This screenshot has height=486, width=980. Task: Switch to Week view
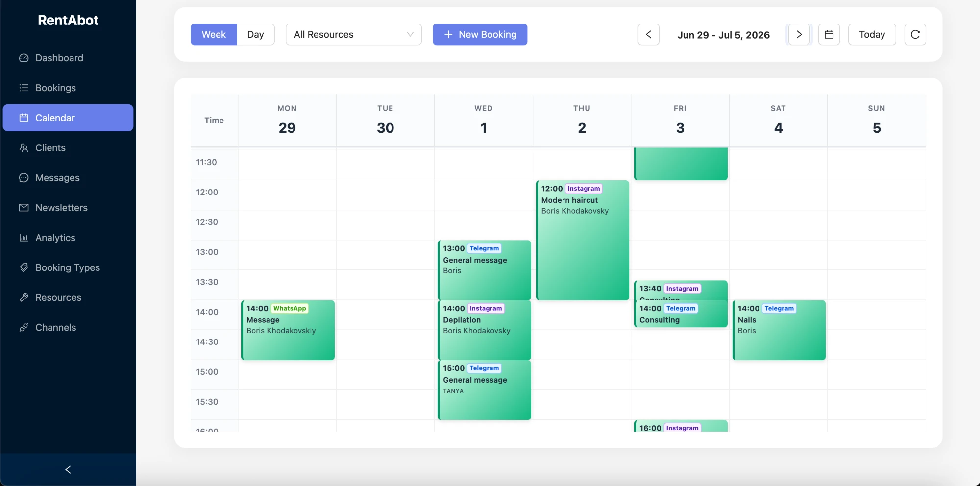click(x=214, y=34)
